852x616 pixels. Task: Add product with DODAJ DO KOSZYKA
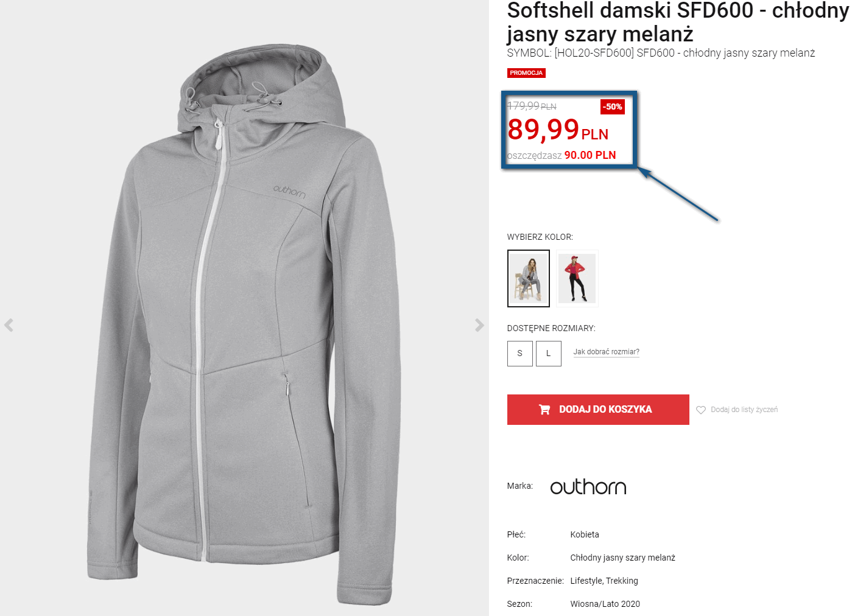598,410
